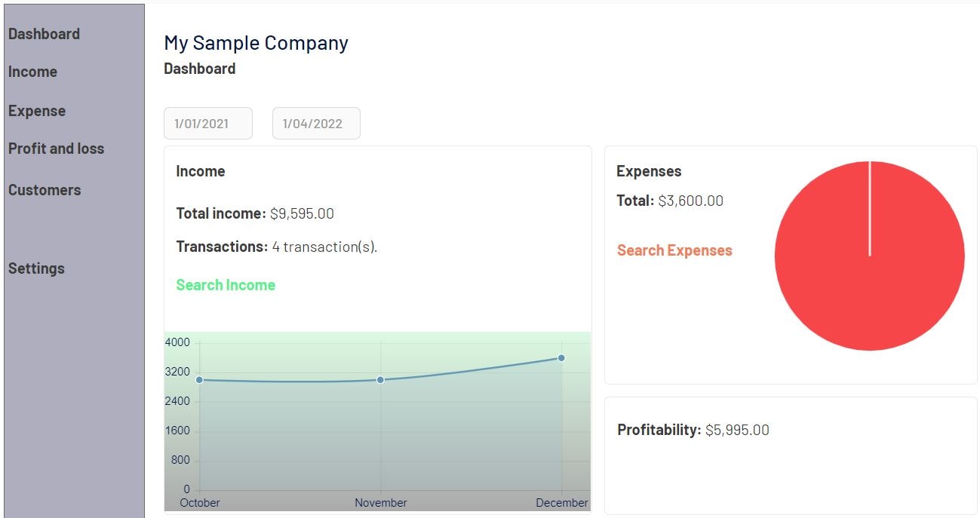Open the Profit and loss page

[x=56, y=149]
